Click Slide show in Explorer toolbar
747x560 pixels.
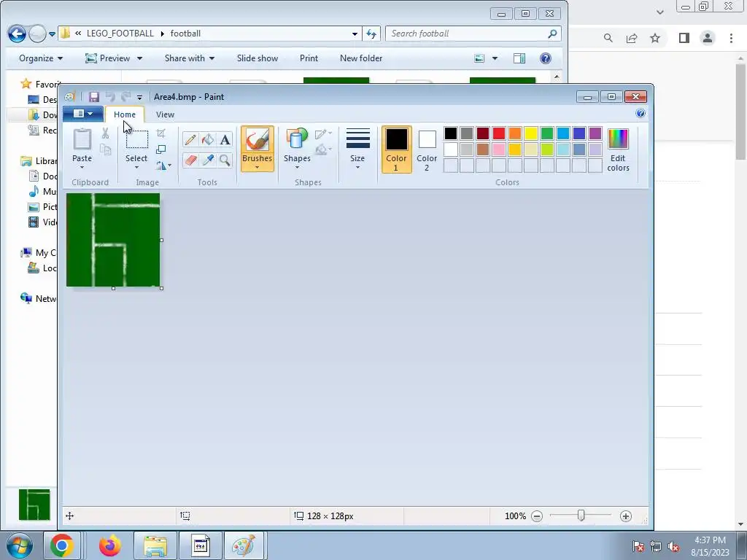click(258, 58)
